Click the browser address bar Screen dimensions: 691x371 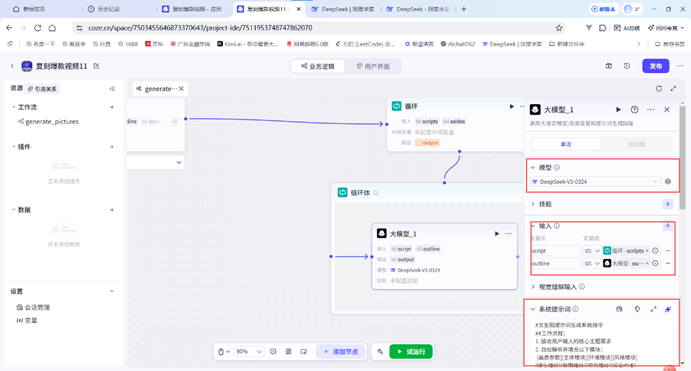coord(317,28)
